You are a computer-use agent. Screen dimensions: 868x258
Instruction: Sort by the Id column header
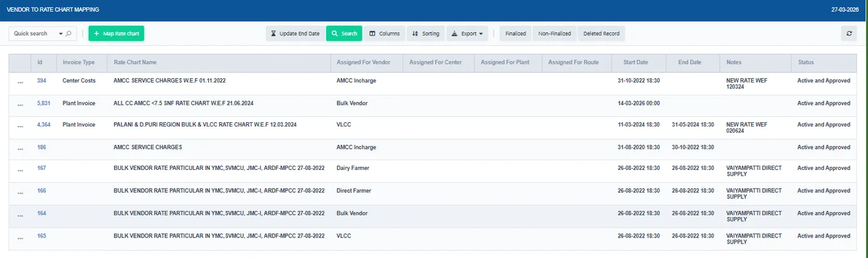tap(44, 63)
